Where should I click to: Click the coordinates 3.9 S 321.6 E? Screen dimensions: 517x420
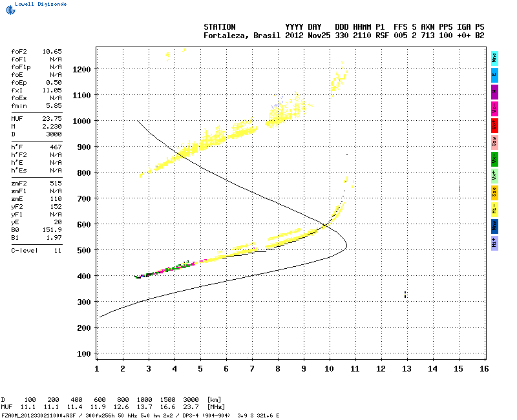(258, 415)
